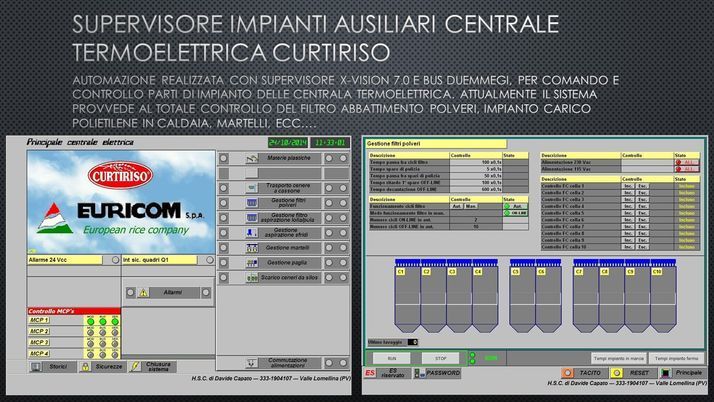Screen dimensions: 714x402
Task: Open Tempi impianto in marcia
Action: pos(619,359)
